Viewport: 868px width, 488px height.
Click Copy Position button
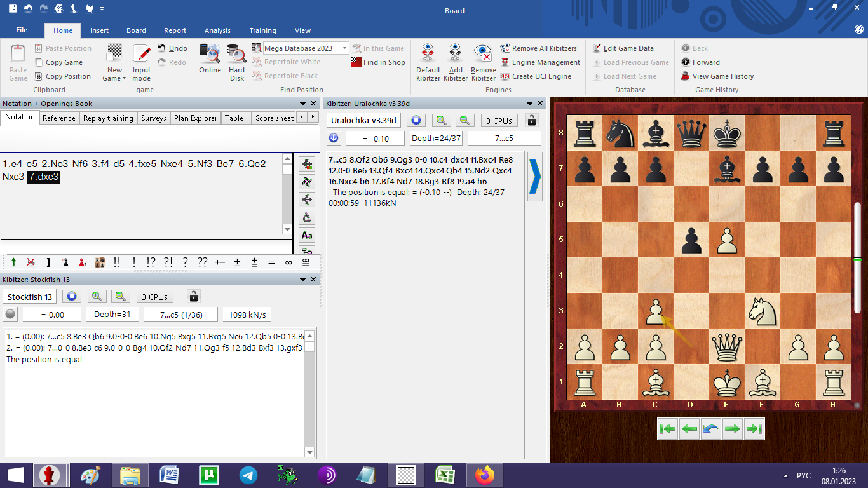63,76
